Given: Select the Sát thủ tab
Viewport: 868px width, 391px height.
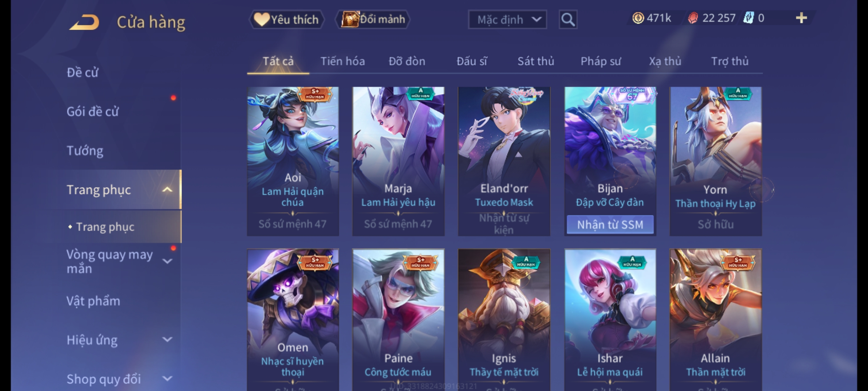Looking at the screenshot, I should 536,61.
